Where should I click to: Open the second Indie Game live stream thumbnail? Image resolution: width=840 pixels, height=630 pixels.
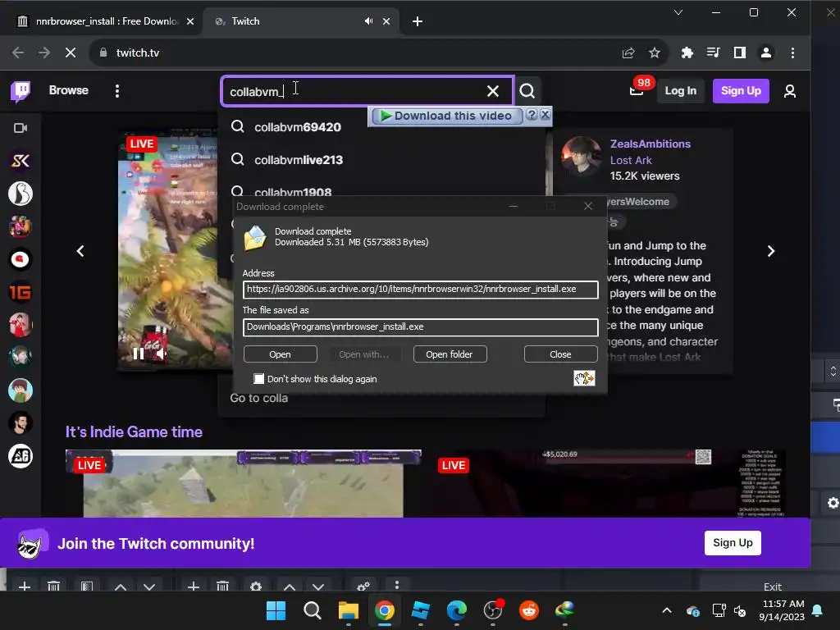610,483
